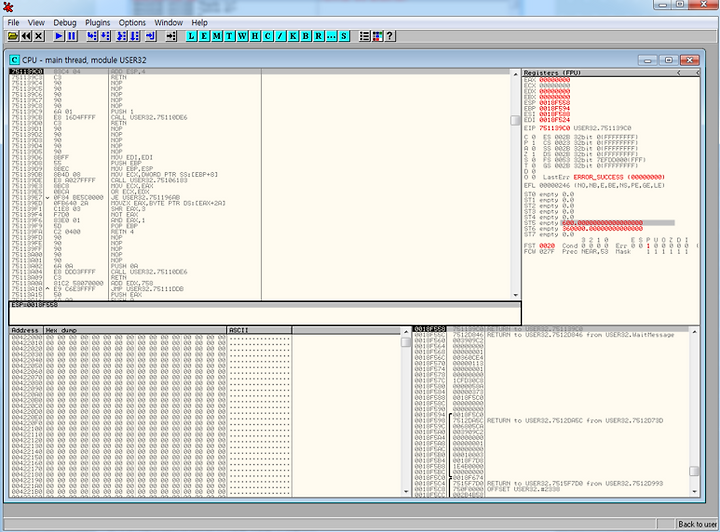Click the Step into toolbar icon

pos(92,36)
